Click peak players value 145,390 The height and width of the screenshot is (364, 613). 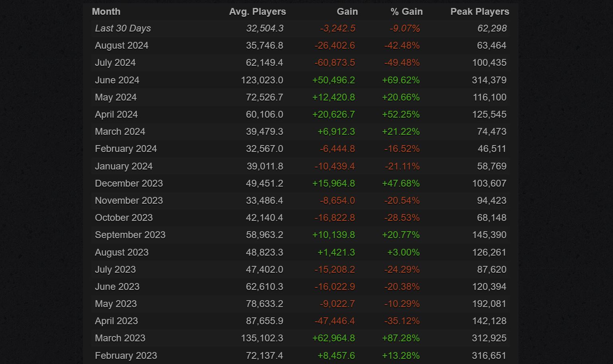tap(489, 235)
